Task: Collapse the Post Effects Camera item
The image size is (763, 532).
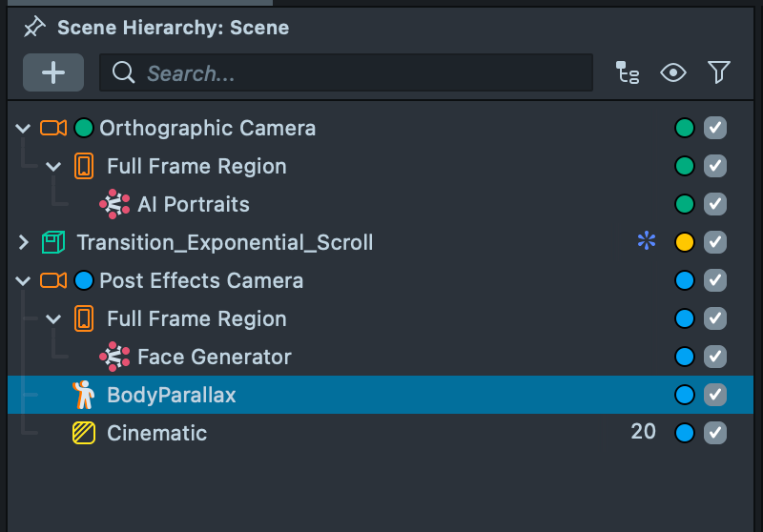Action: coord(24,280)
